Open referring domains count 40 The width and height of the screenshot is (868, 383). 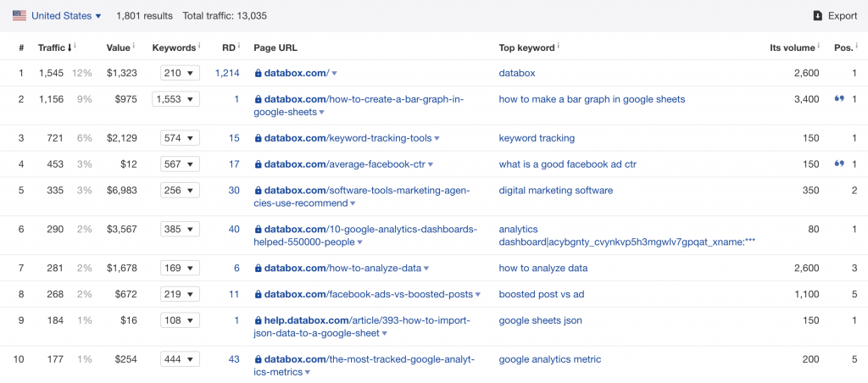tap(234, 229)
